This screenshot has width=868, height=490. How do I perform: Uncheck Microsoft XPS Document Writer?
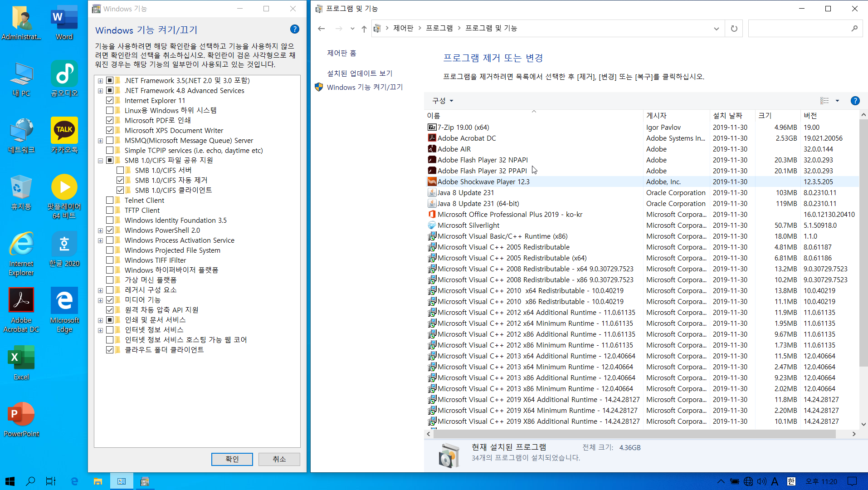tap(110, 131)
